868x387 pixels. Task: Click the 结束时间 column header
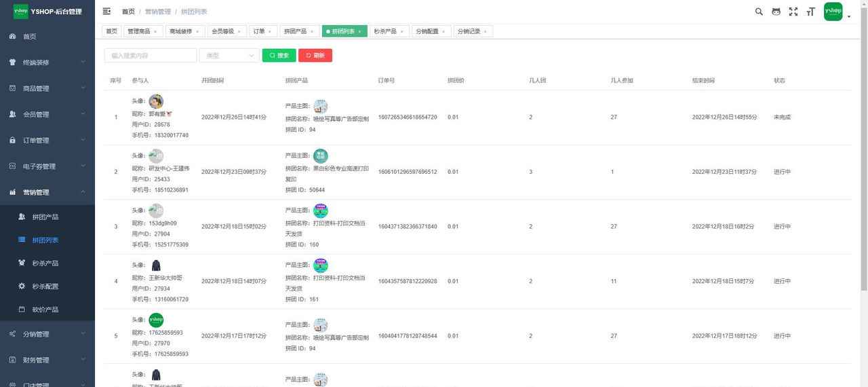coord(703,81)
